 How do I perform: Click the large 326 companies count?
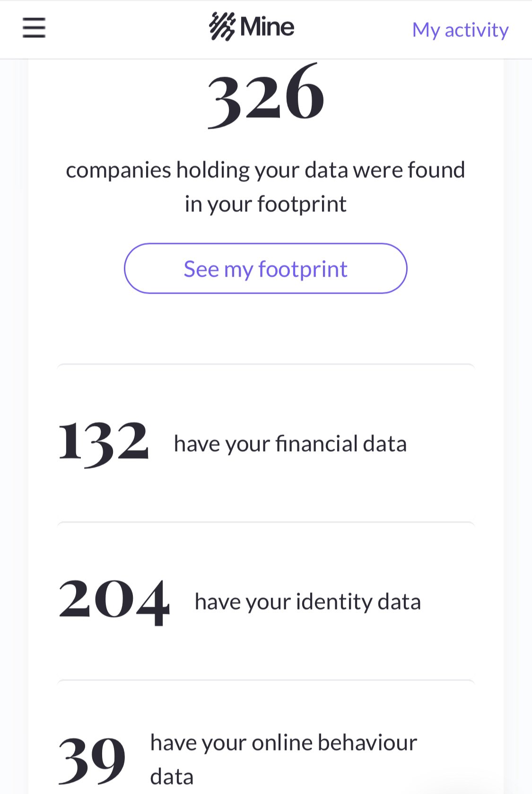pos(266,96)
